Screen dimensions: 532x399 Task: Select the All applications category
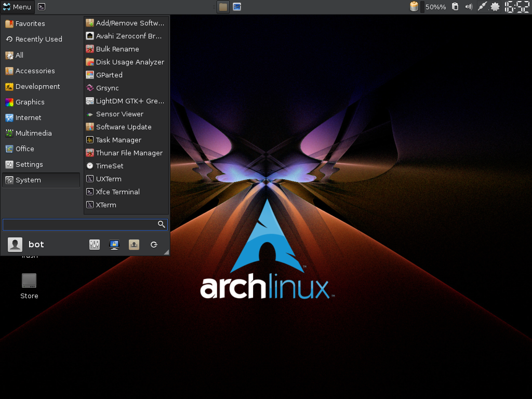coord(41,55)
